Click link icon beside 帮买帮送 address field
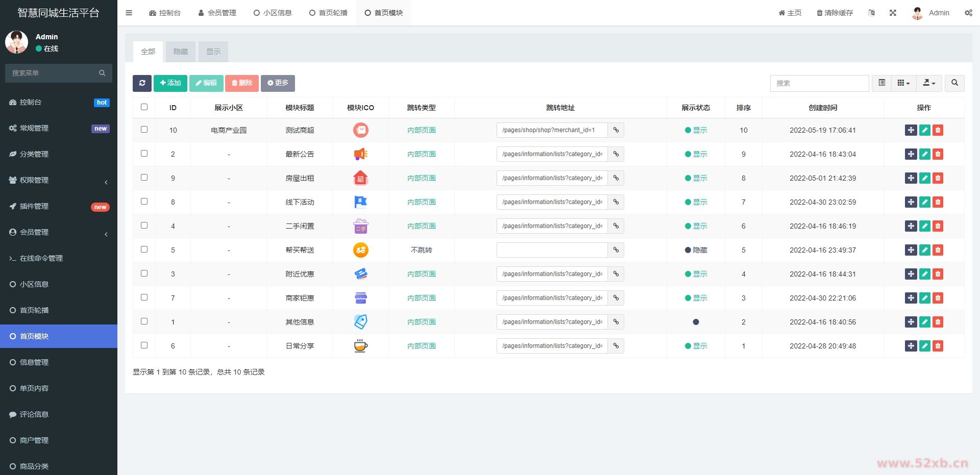 pos(616,250)
